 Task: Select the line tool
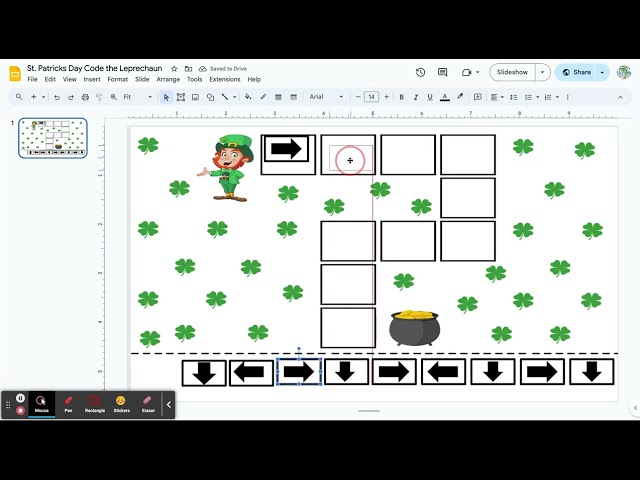pos(224,97)
